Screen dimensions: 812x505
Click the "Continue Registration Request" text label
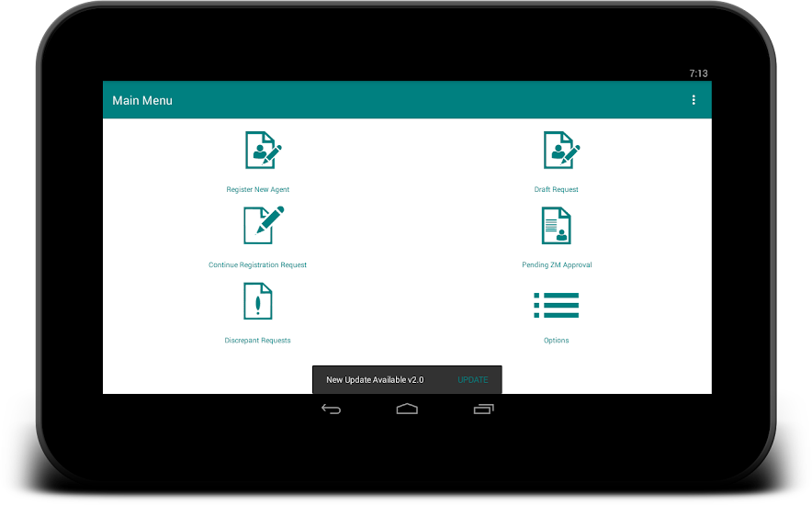tap(258, 265)
